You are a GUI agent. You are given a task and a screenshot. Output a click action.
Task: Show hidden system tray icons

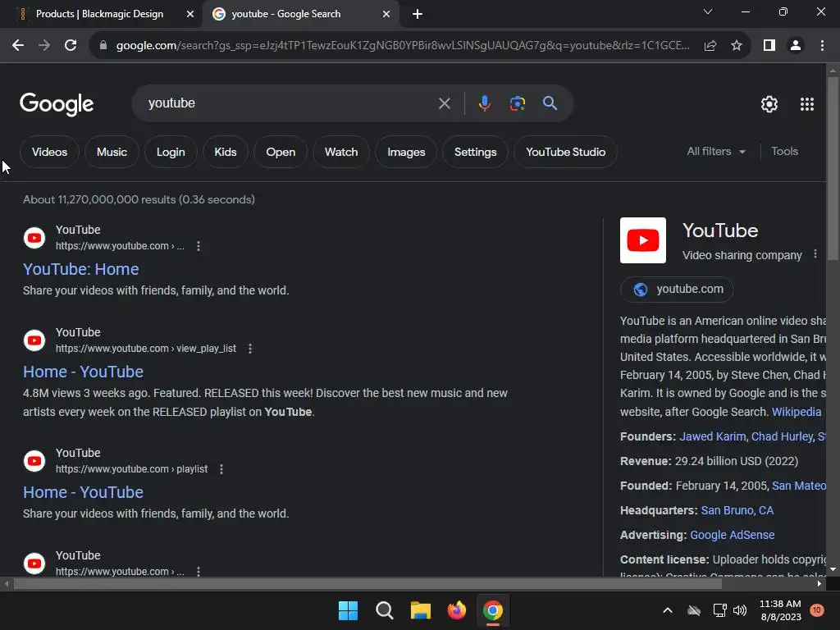coord(668,610)
